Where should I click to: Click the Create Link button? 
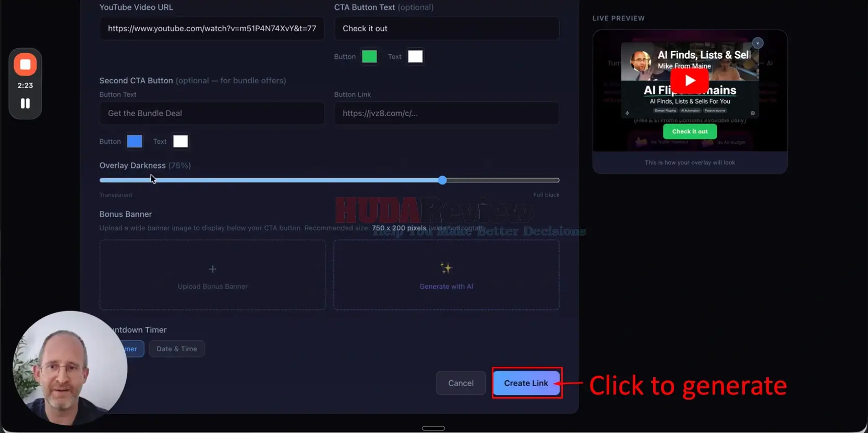[x=526, y=383]
